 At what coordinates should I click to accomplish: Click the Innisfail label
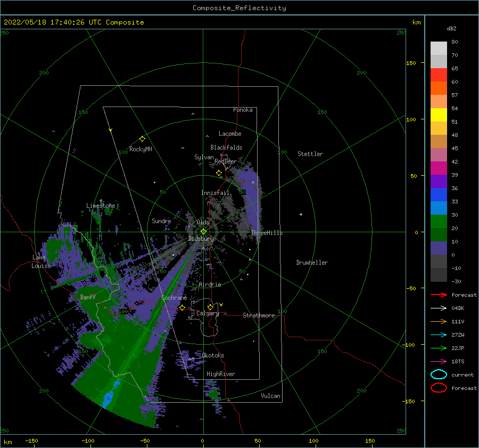click(x=215, y=193)
